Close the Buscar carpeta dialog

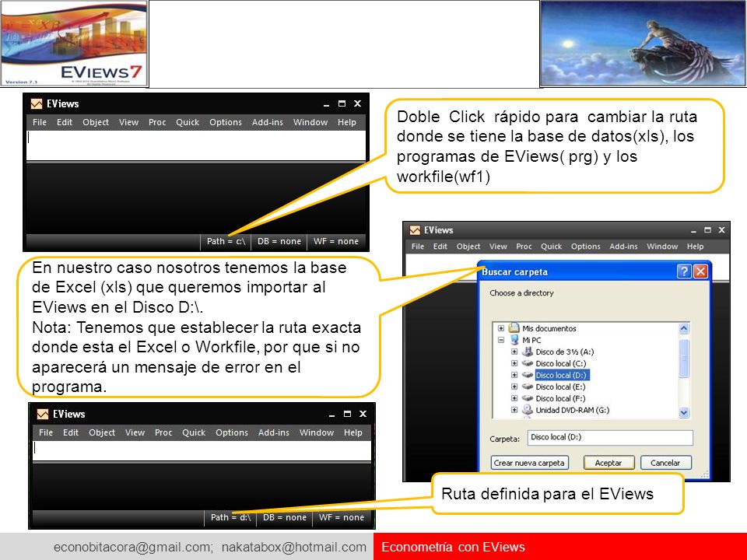(x=700, y=271)
